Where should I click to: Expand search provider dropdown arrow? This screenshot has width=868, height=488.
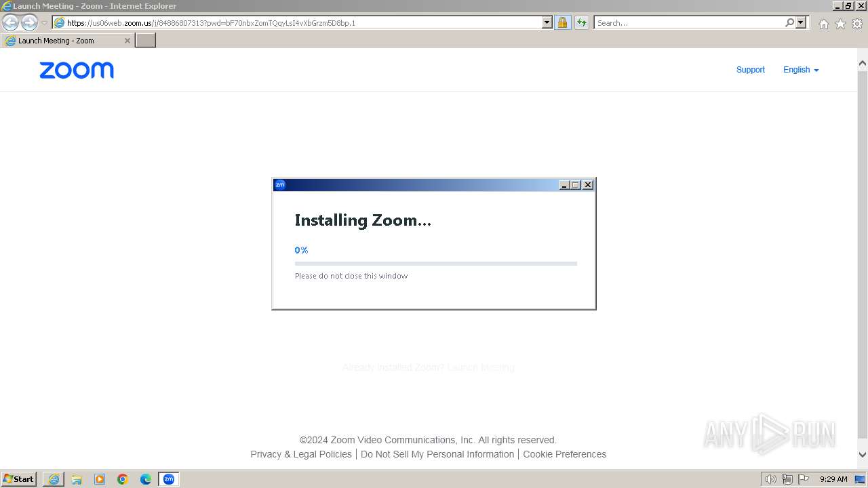point(801,22)
